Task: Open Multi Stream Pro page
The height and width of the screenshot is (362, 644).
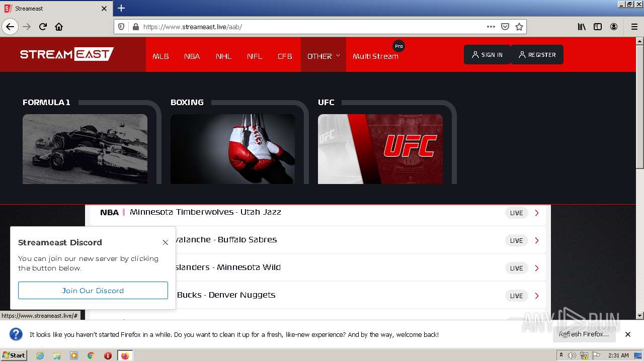Action: 375,56
